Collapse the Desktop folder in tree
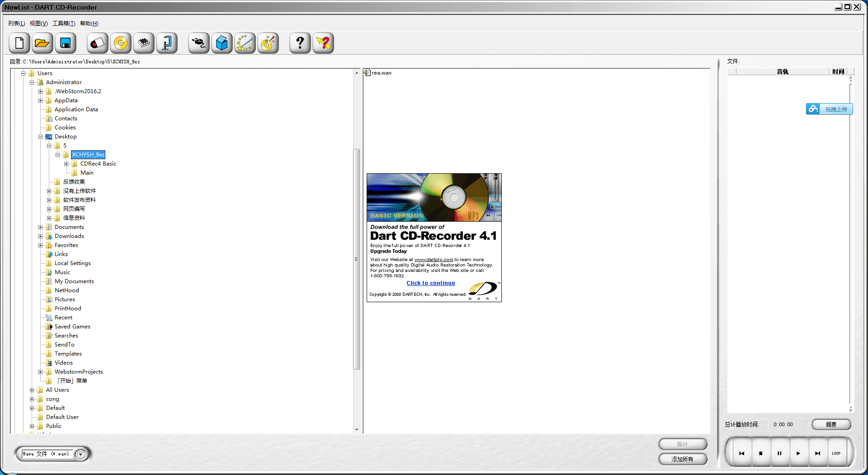868x475 pixels. [41, 137]
